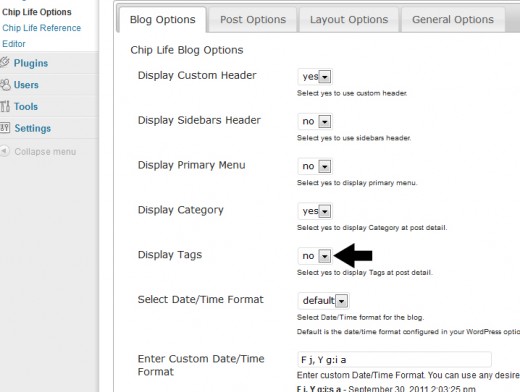Image resolution: width=520 pixels, height=392 pixels.
Task: Click the Users menu icon
Action: (x=5, y=85)
